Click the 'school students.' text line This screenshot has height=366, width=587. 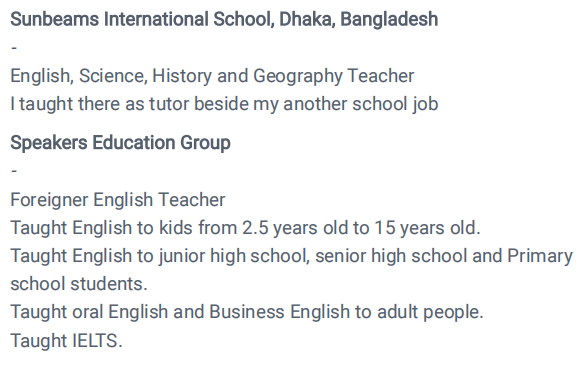79,284
